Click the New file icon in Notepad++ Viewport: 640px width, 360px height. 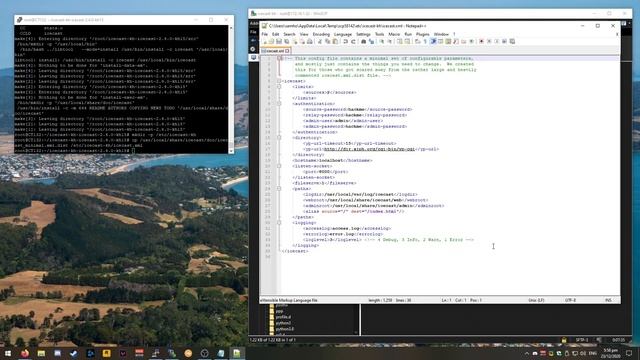tap(264, 41)
